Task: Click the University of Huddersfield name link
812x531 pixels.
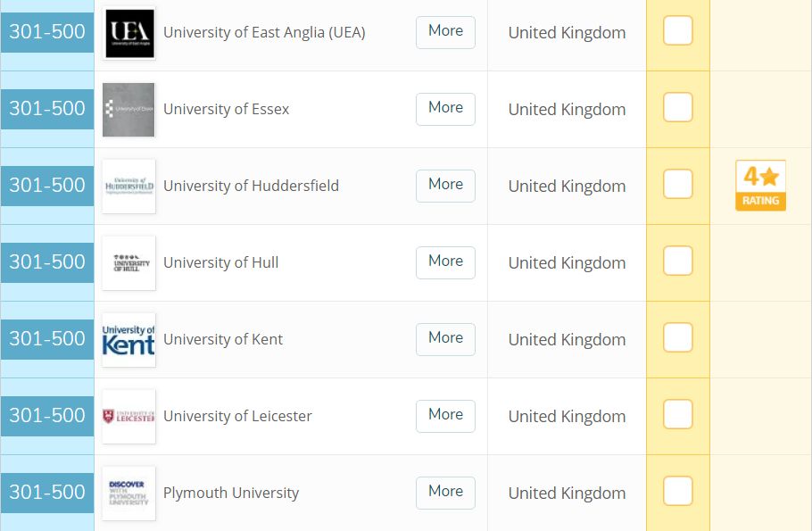Action: pyautogui.click(x=251, y=186)
